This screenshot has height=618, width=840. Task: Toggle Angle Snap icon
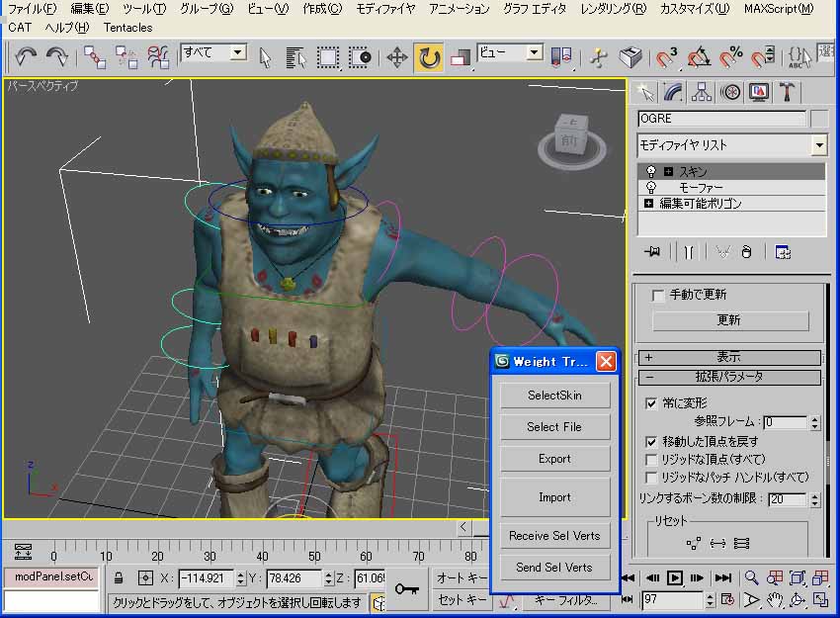pos(699,57)
